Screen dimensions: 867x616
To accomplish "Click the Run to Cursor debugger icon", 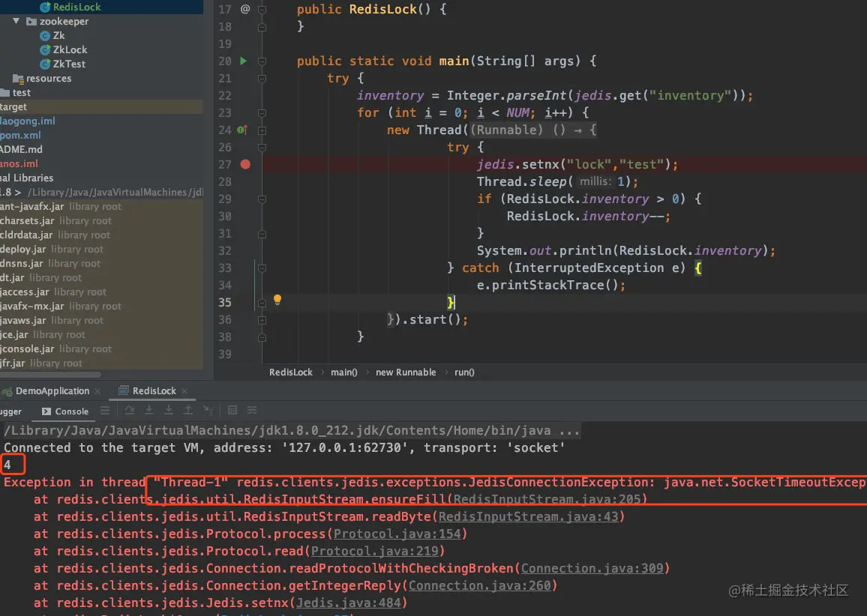I will click(208, 410).
